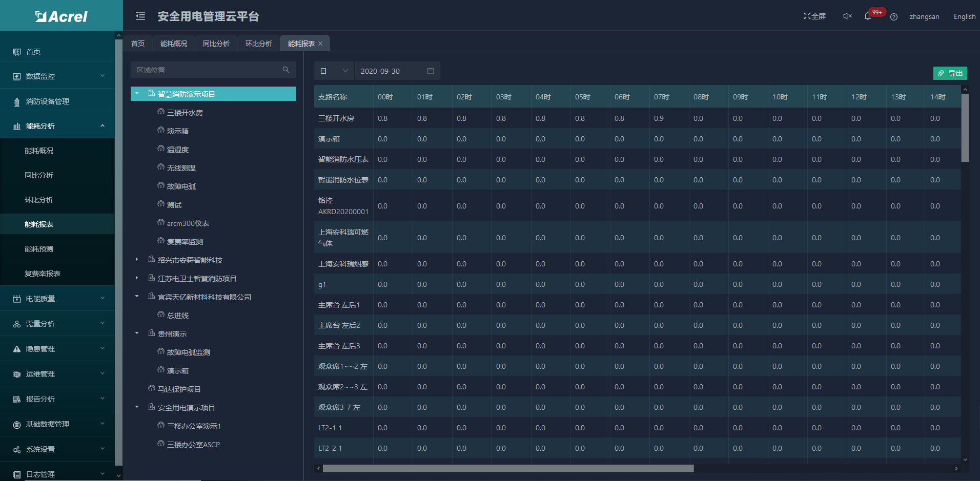Image resolution: width=980 pixels, height=481 pixels.
Task: Click the horizontal scrollbar below the table
Action: [507, 468]
